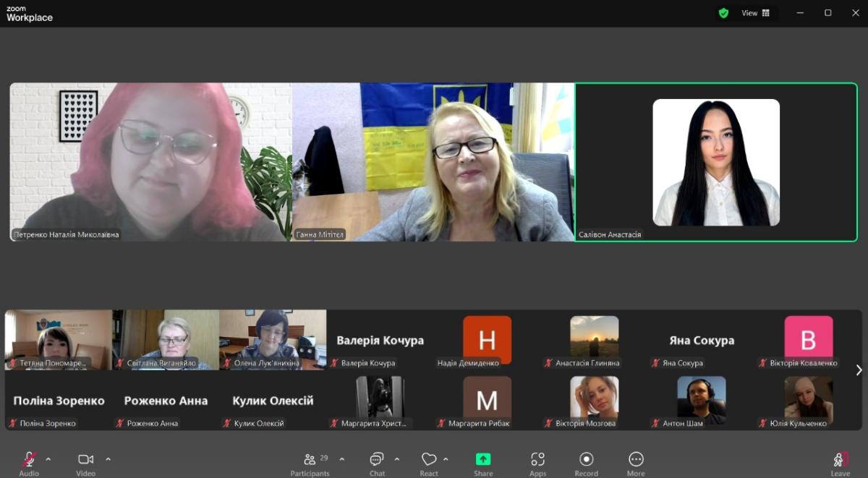
Task: Expand the Participants options arrow
Action: point(342,459)
